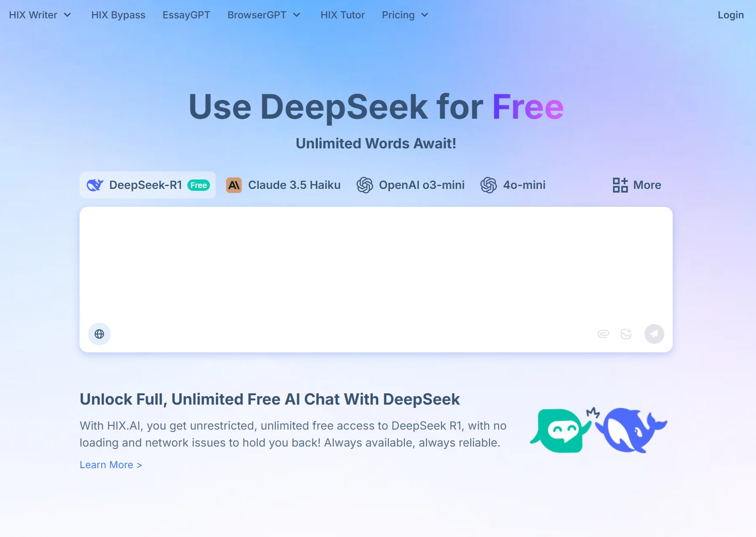Click inside the chat message input box

click(376, 264)
